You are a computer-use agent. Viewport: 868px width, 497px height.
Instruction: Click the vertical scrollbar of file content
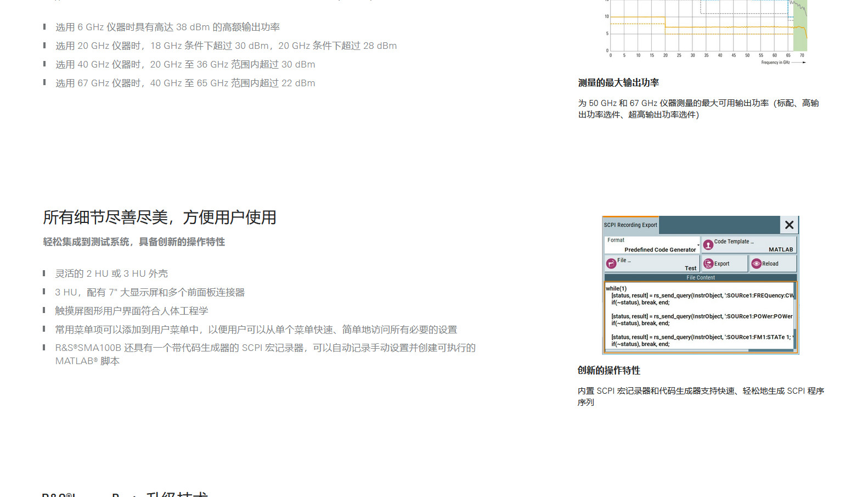tap(794, 316)
